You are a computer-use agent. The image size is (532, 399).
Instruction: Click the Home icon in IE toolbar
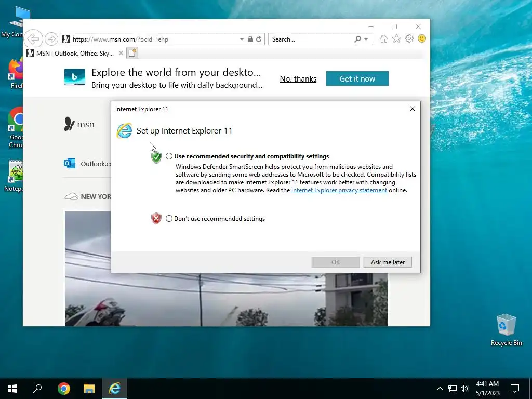[x=384, y=38]
